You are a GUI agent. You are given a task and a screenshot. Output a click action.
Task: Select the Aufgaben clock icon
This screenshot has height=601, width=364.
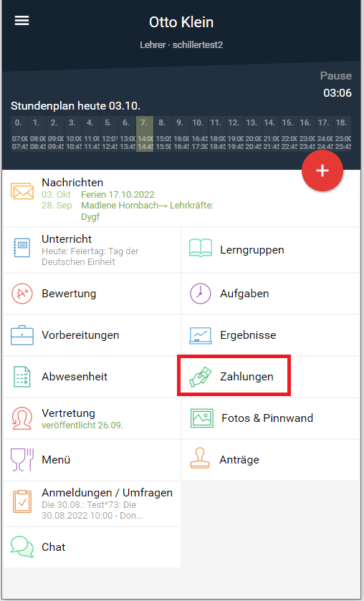coord(201,294)
